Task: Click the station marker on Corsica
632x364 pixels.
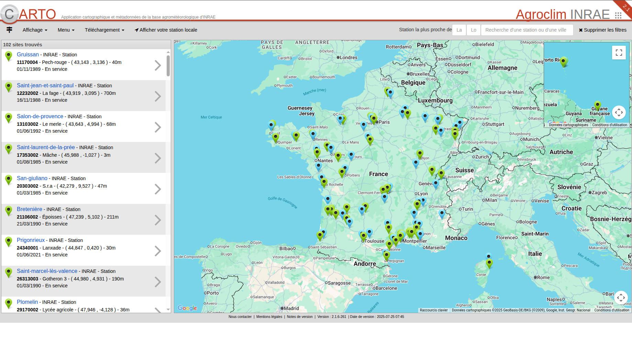Action: pos(489,263)
